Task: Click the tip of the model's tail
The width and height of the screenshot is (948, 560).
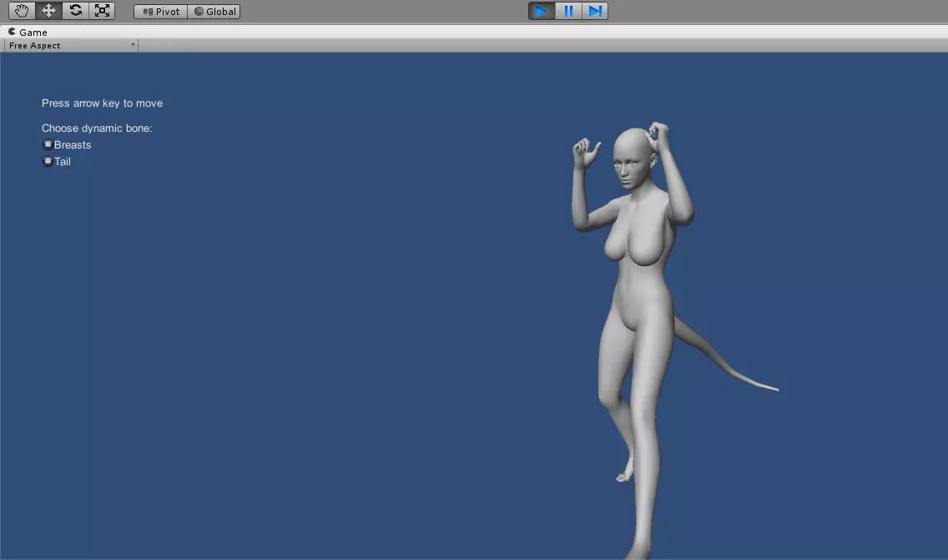Action: [775, 389]
